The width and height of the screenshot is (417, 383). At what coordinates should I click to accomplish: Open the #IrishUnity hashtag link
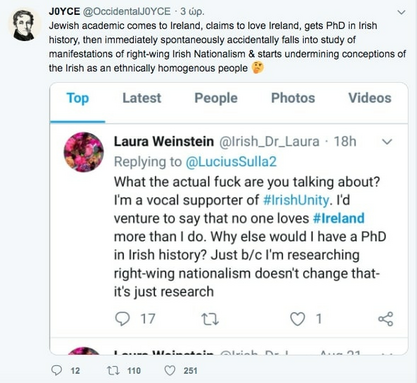(296, 200)
